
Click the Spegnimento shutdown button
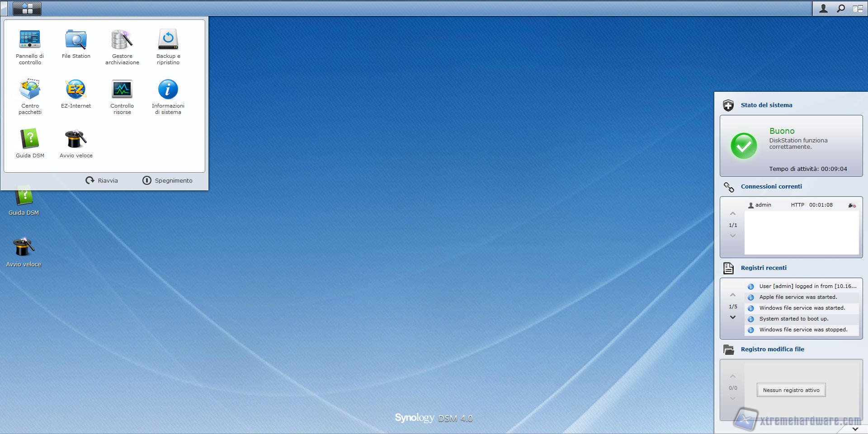point(168,180)
